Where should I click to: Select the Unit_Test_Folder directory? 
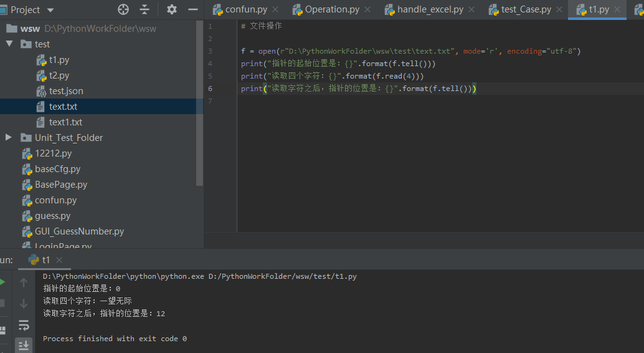tap(69, 138)
